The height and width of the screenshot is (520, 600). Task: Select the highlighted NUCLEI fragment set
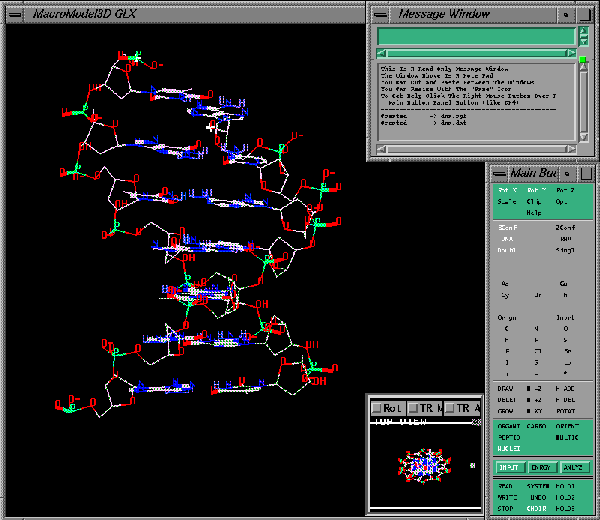coord(509,448)
